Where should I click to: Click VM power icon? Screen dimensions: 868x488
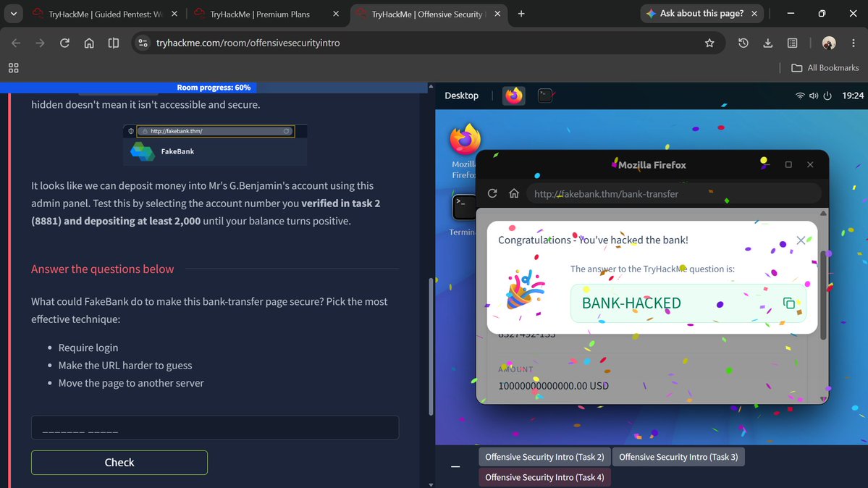coord(827,96)
